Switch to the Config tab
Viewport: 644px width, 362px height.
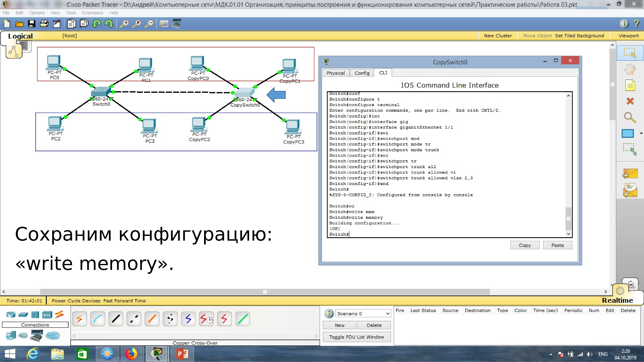tap(362, 73)
